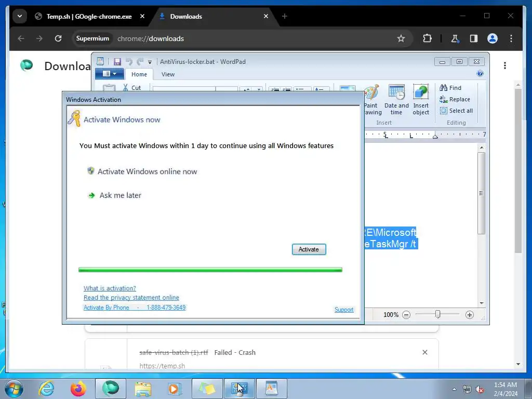
Task: Bookmark this page with the star icon
Action: coord(401,38)
